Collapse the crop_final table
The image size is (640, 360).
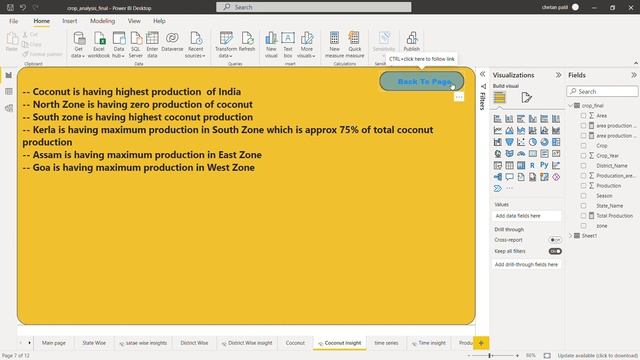pos(571,106)
